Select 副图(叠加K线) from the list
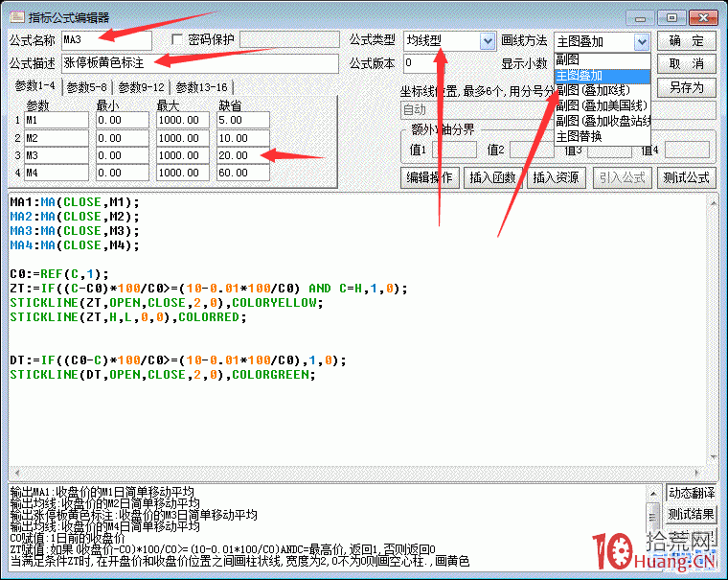 601,91
